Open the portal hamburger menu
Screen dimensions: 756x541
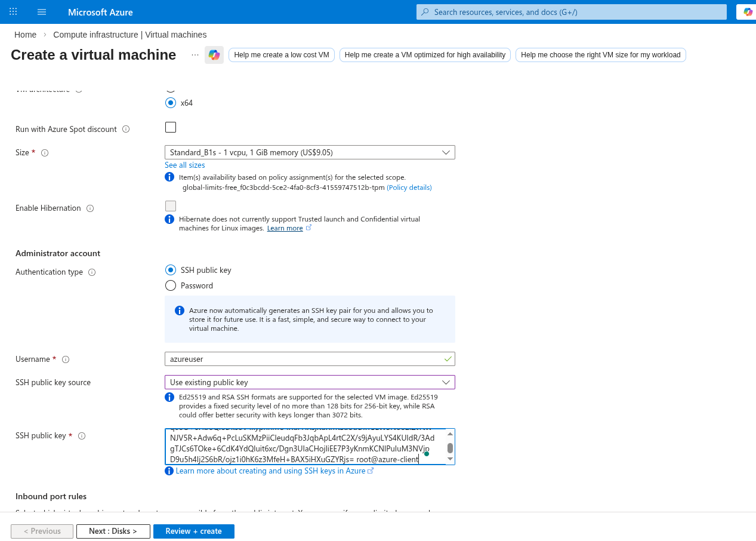[42, 12]
